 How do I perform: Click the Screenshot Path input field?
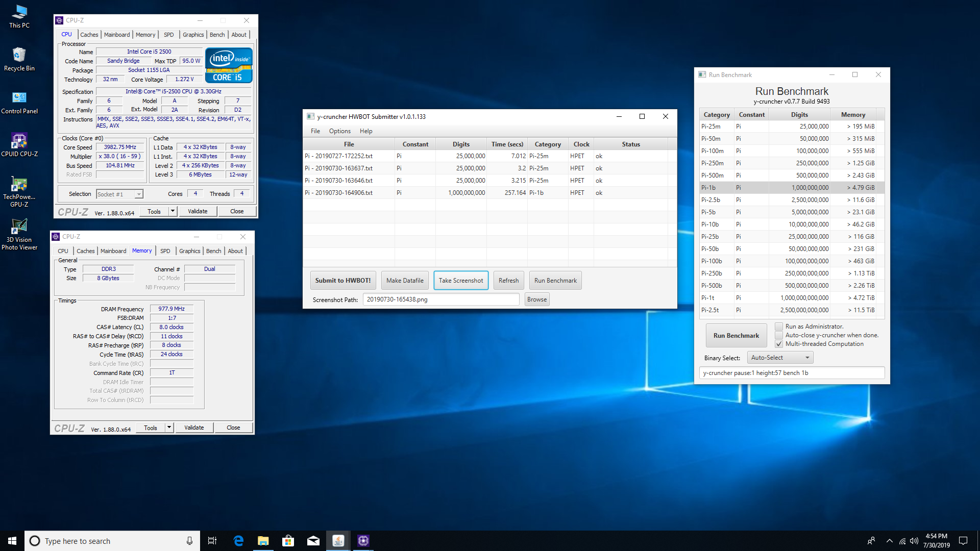(x=441, y=299)
